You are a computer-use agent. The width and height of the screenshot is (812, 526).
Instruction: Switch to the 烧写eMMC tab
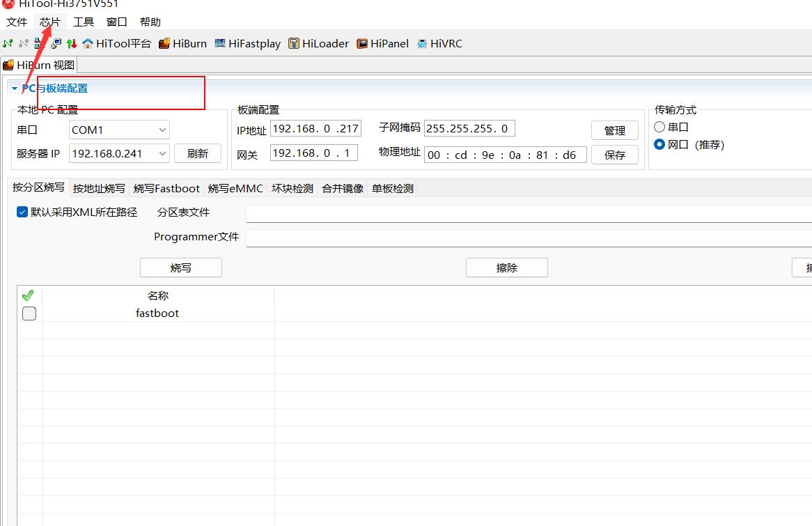pyautogui.click(x=235, y=188)
